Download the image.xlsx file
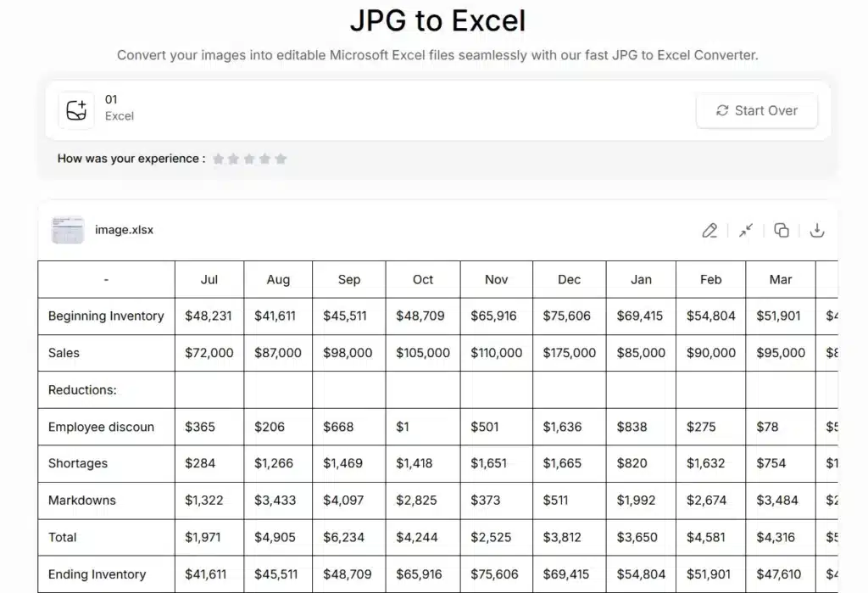Image resolution: width=868 pixels, height=593 pixels. [817, 230]
